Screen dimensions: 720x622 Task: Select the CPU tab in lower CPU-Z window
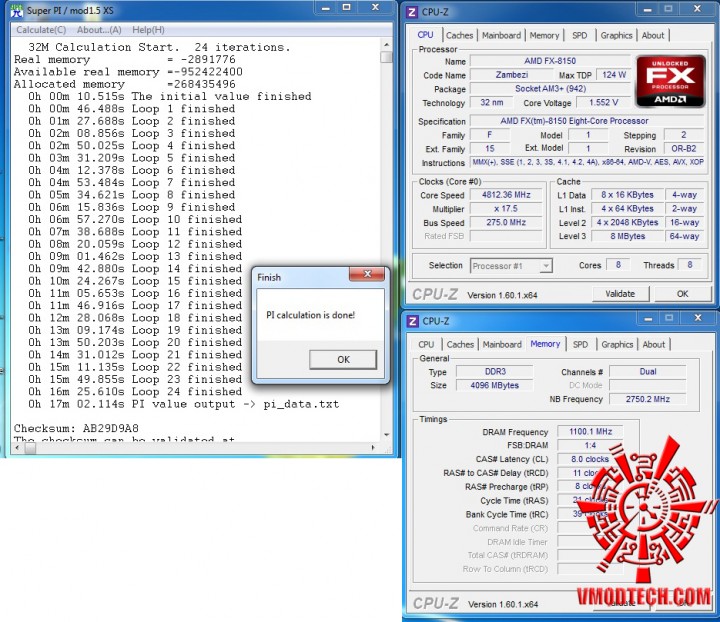[426, 344]
